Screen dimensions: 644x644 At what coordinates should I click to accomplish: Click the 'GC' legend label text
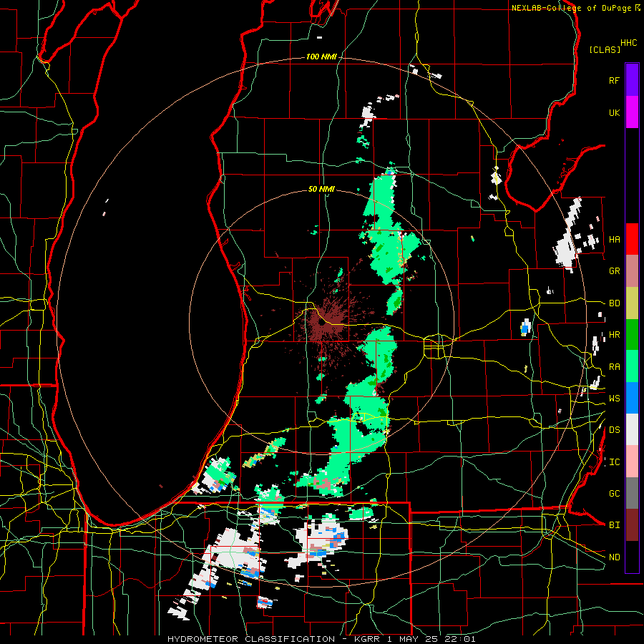pyautogui.click(x=614, y=494)
